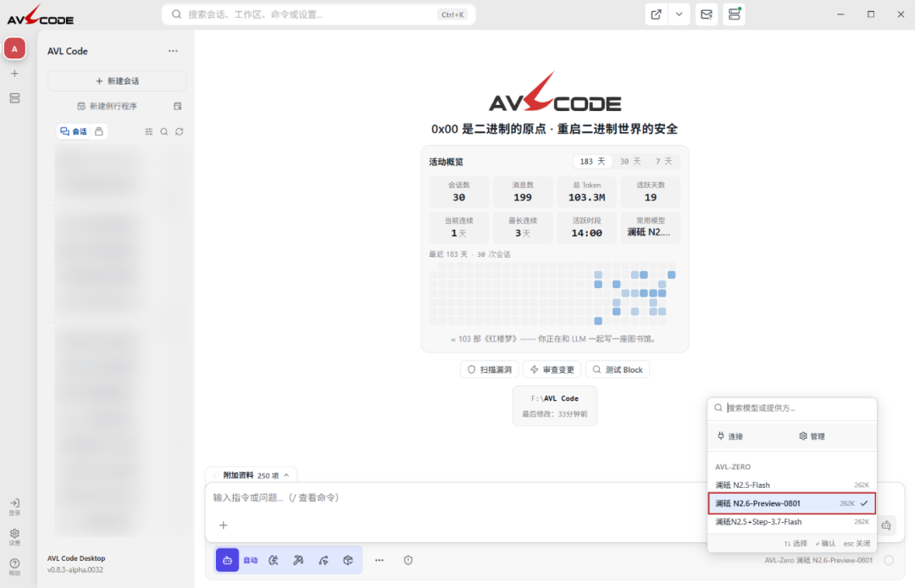Open the scheduled routines calendar icon
This screenshot has width=915, height=588.
point(177,106)
